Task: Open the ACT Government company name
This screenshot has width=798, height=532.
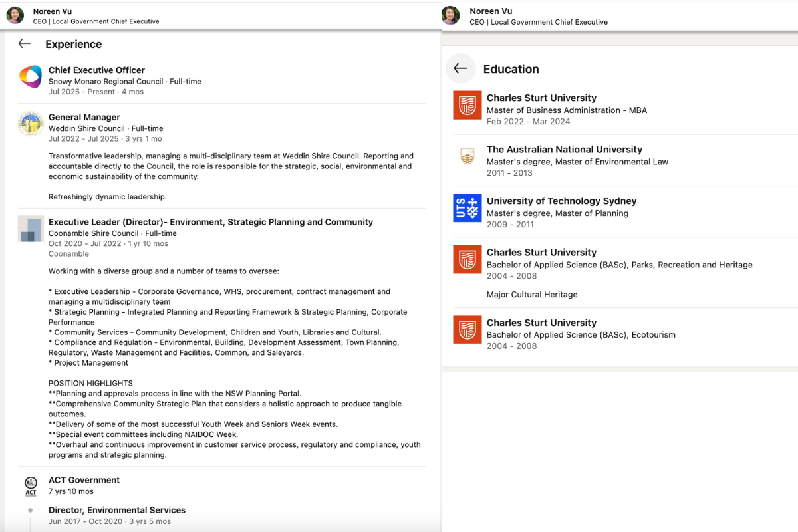Action: (x=84, y=480)
